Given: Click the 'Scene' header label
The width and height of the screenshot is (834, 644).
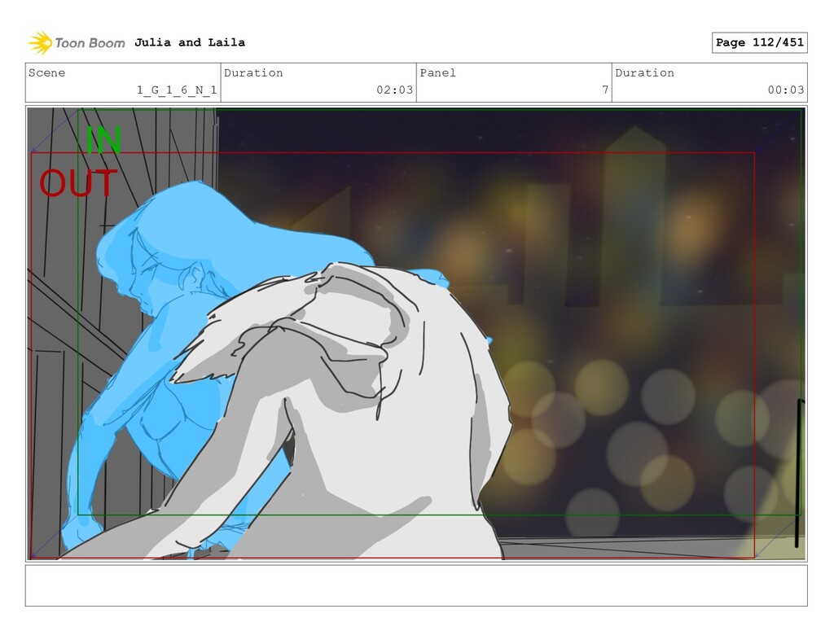Looking at the screenshot, I should (46, 72).
